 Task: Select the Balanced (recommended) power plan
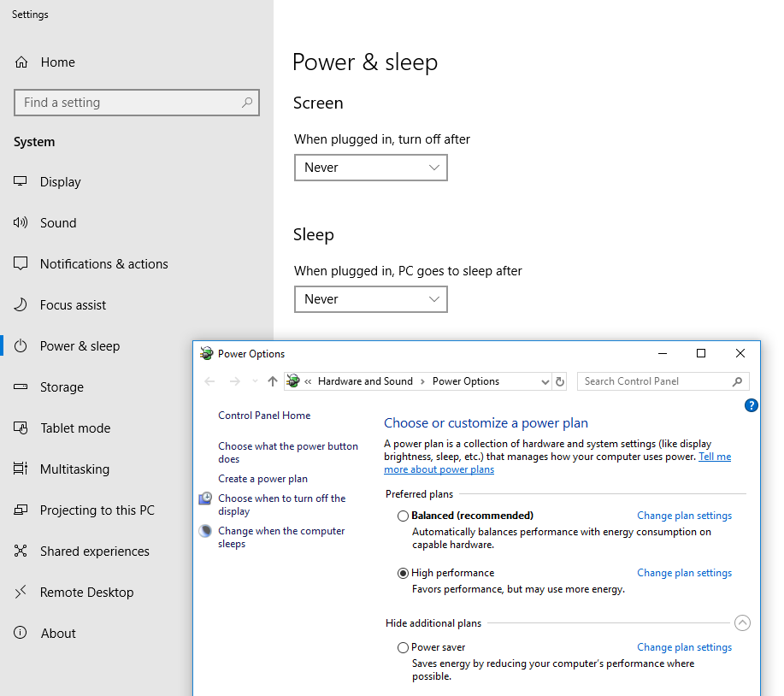point(404,516)
